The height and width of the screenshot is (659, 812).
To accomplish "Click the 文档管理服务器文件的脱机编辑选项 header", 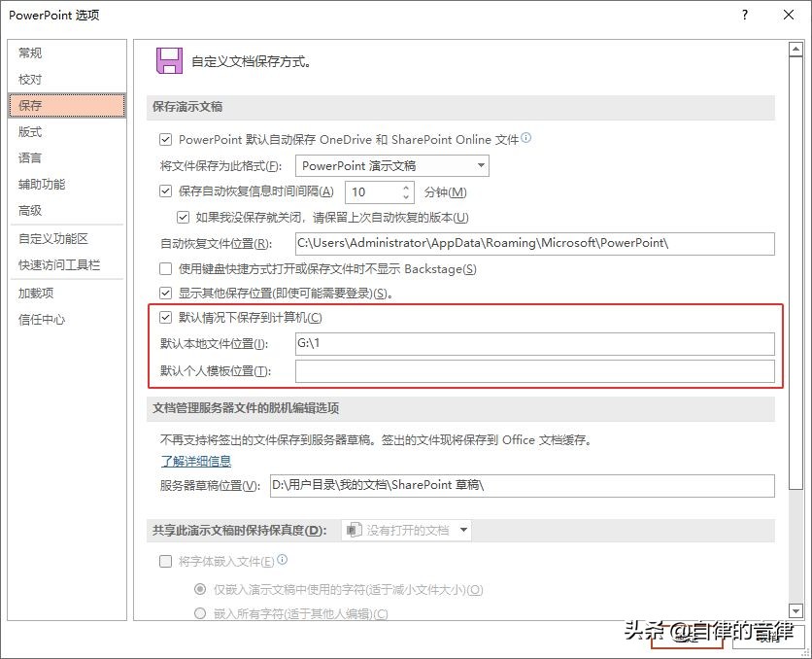I will 246,408.
